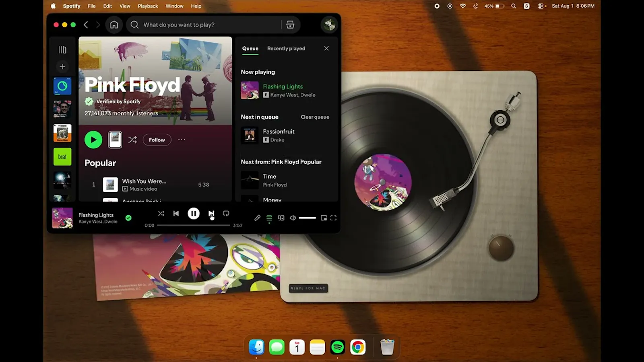This screenshot has height=362, width=644.
Task: Mute the volume speaker icon
Action: tap(293, 218)
